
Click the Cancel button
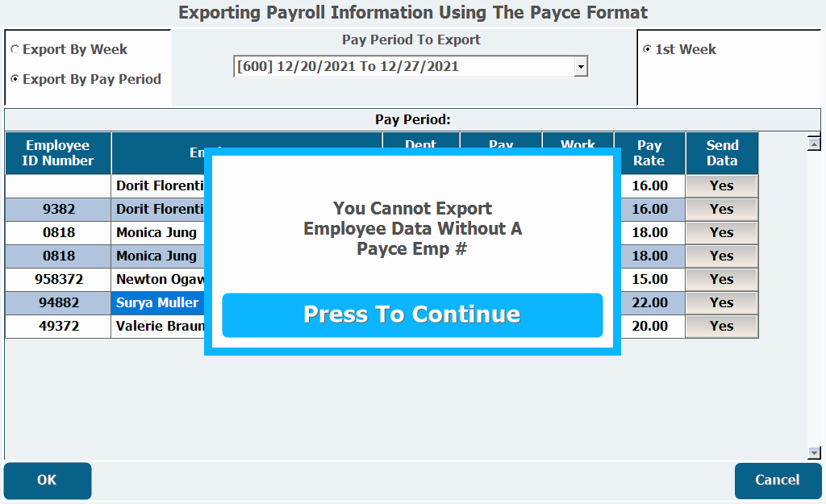point(778,481)
